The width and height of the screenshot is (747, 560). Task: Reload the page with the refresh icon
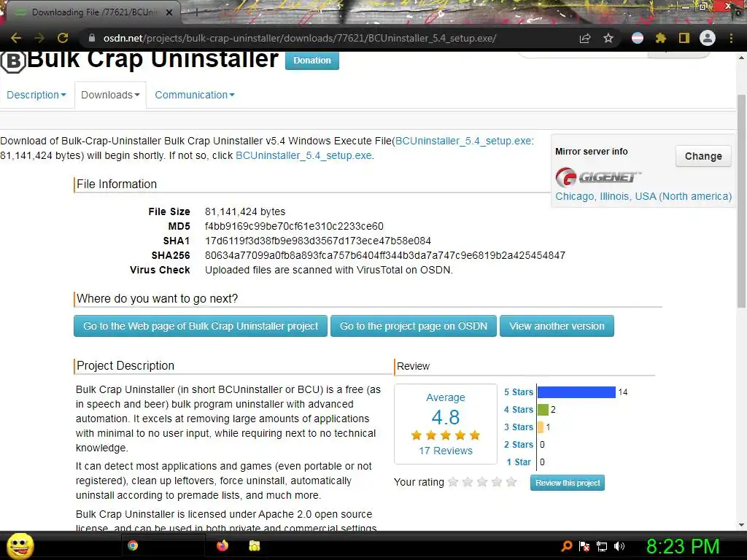(x=63, y=38)
